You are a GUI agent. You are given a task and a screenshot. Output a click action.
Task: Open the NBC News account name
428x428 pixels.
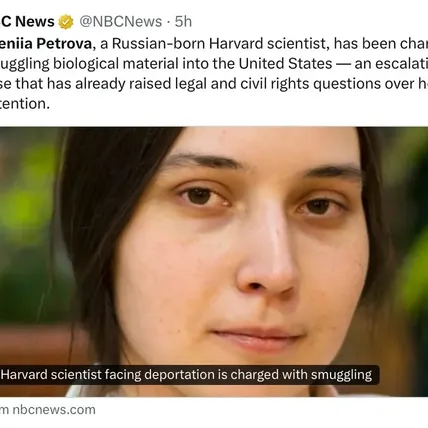click(x=27, y=22)
